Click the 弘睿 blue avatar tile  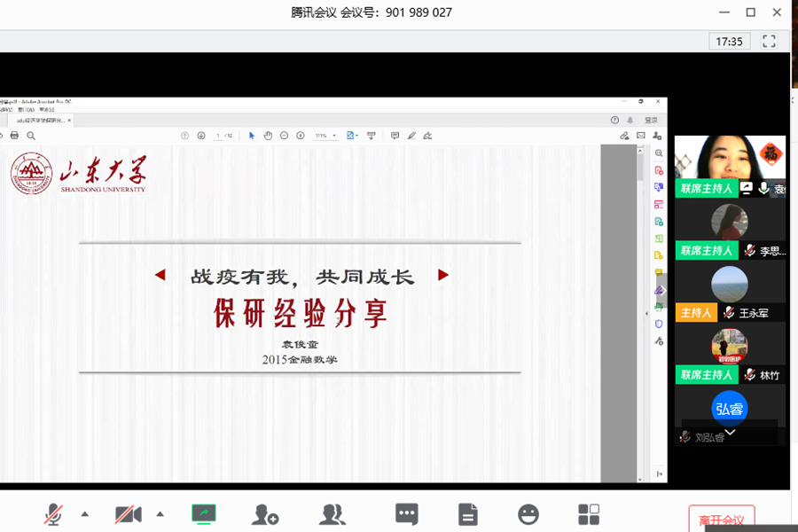(x=730, y=409)
